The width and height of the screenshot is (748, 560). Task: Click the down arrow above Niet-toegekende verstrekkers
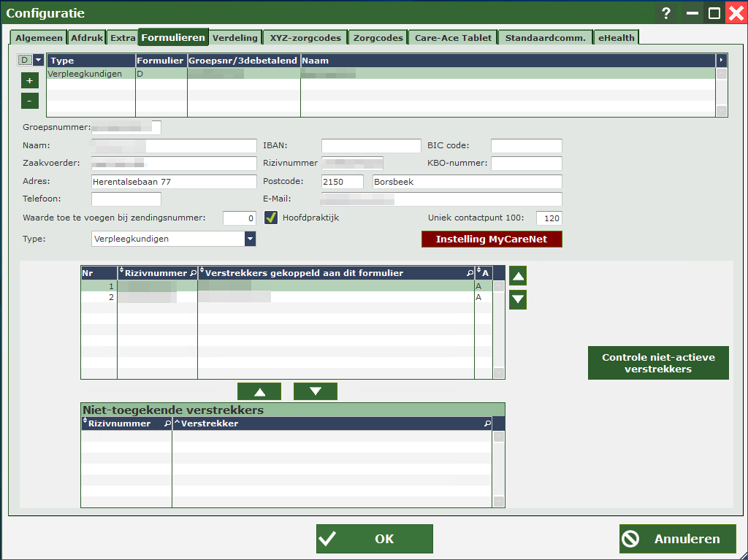click(315, 391)
